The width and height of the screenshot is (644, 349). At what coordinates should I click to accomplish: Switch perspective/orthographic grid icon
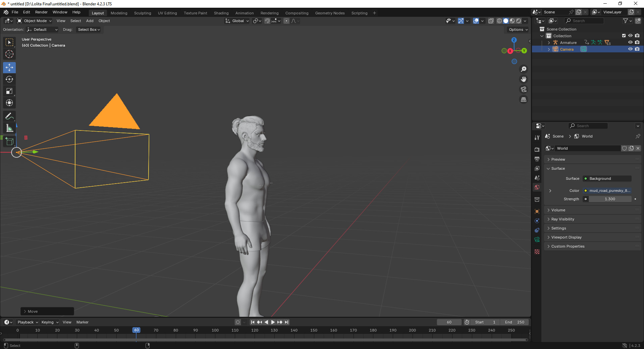pyautogui.click(x=524, y=99)
